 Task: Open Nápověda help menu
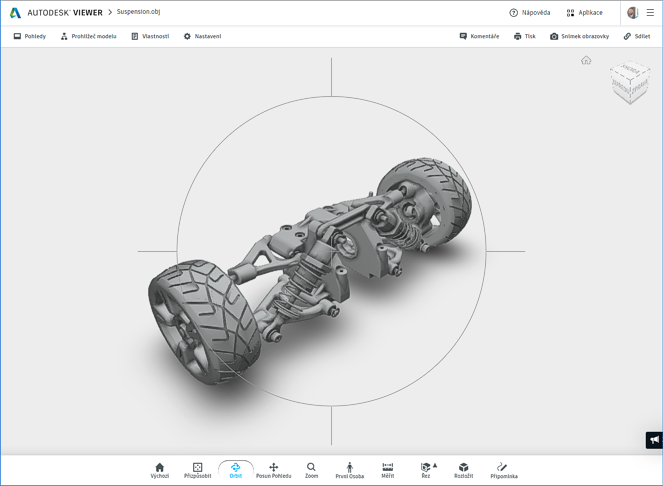click(x=530, y=13)
